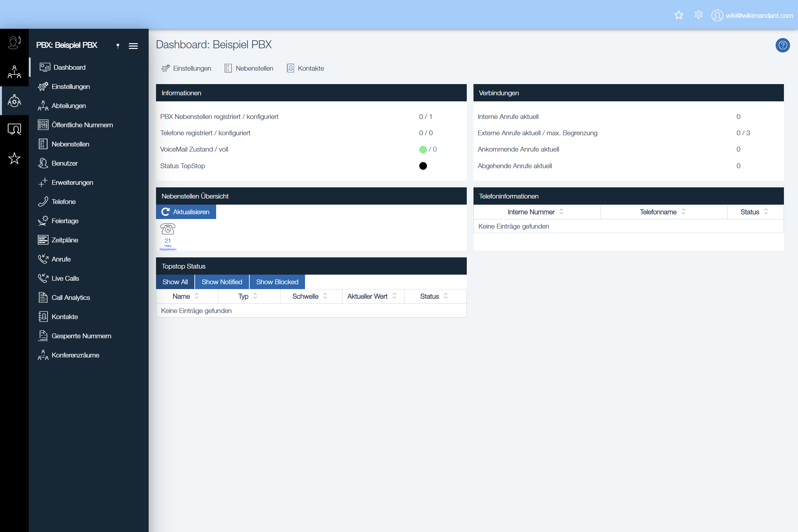The image size is (798, 532).
Task: Click the organization hierarchy icon in left rail
Action: 14,72
